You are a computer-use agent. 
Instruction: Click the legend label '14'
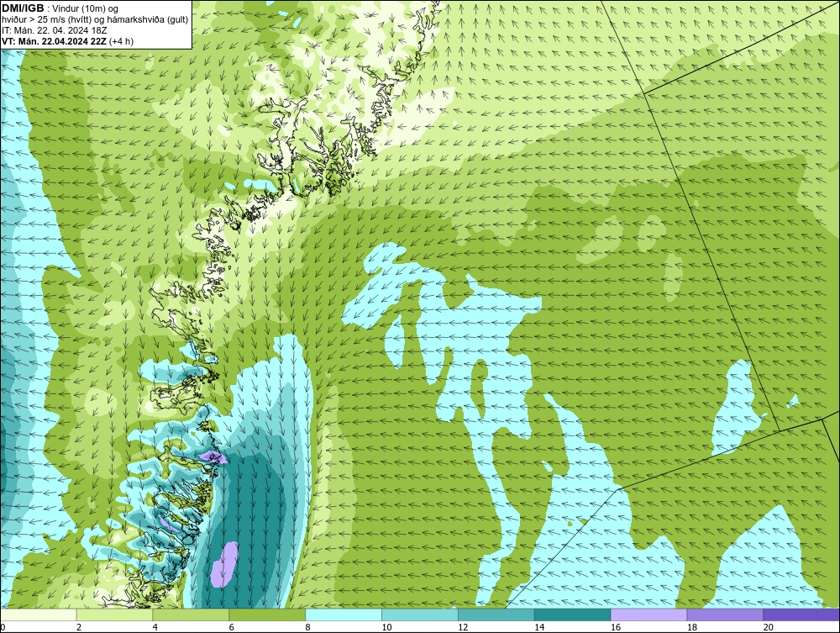(539, 627)
